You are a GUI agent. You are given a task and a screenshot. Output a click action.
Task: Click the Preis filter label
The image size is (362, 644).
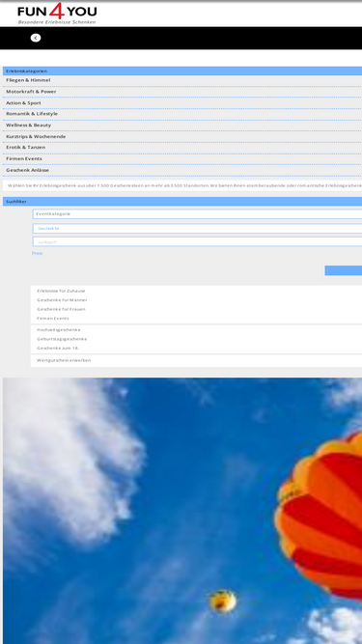pos(37,253)
